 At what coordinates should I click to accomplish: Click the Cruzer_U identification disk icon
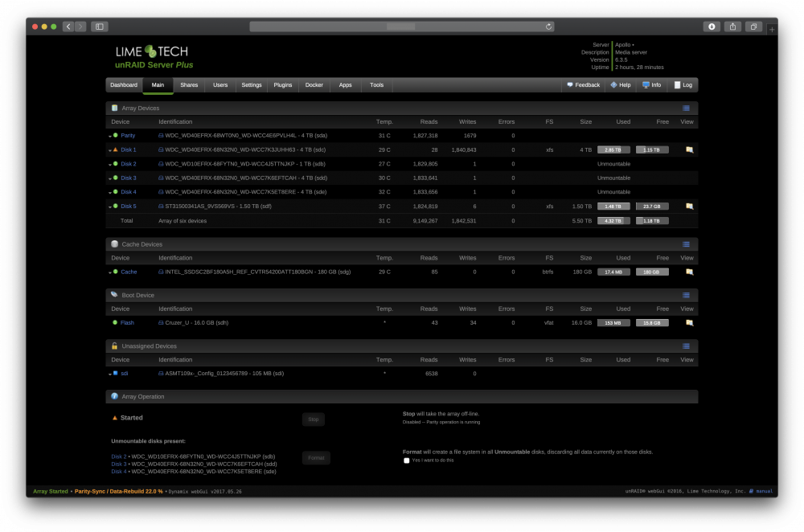pyautogui.click(x=161, y=322)
